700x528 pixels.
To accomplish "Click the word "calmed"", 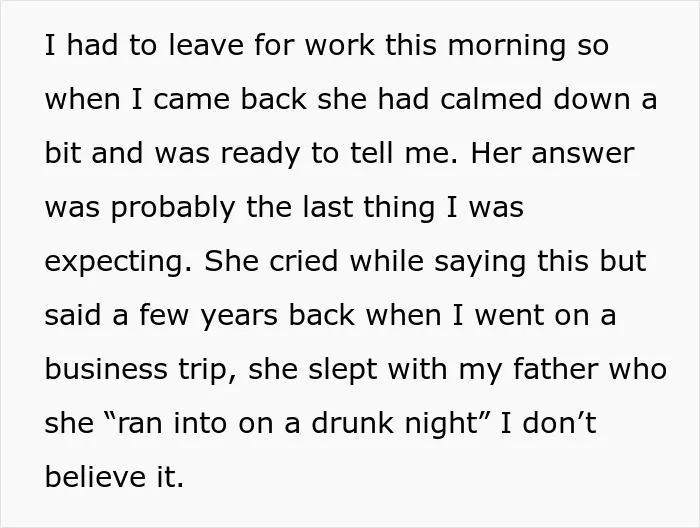I will (491, 99).
